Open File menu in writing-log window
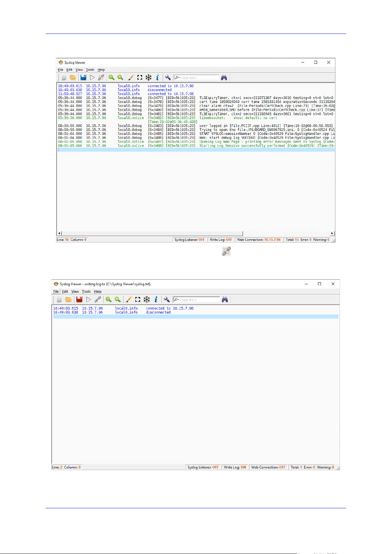Screen dimensions: 392x554 [x=56, y=291]
